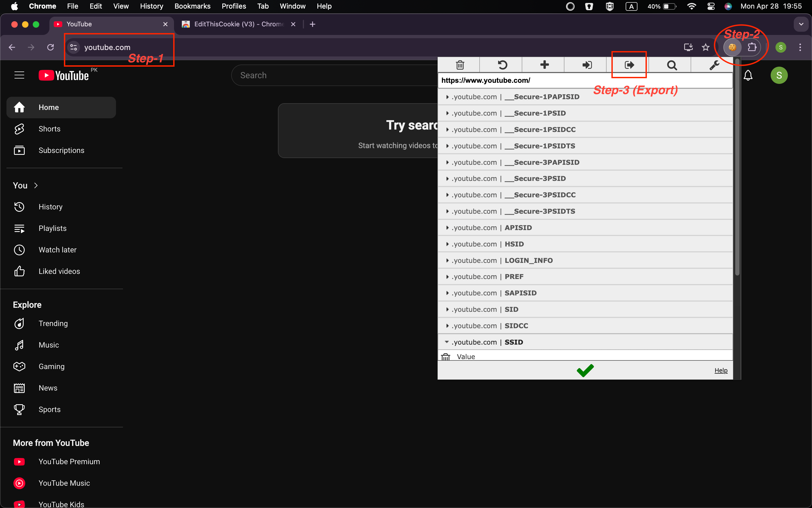
Task: Open the Profiles menu
Action: [234, 6]
